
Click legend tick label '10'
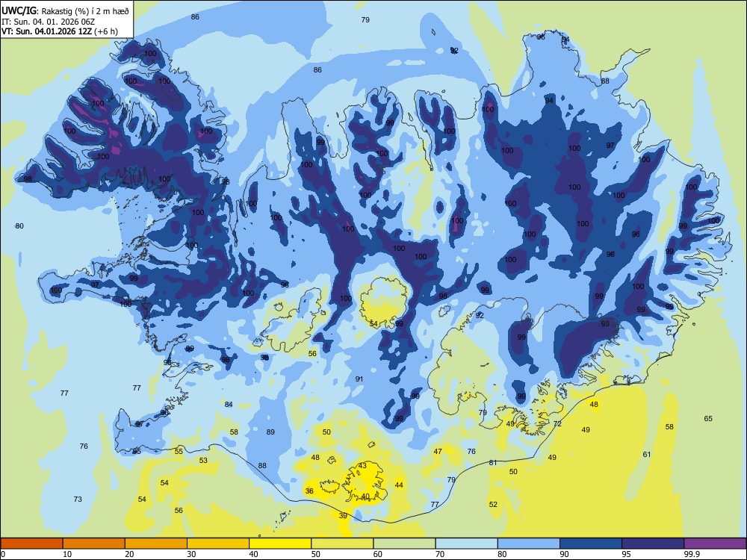tap(67, 554)
